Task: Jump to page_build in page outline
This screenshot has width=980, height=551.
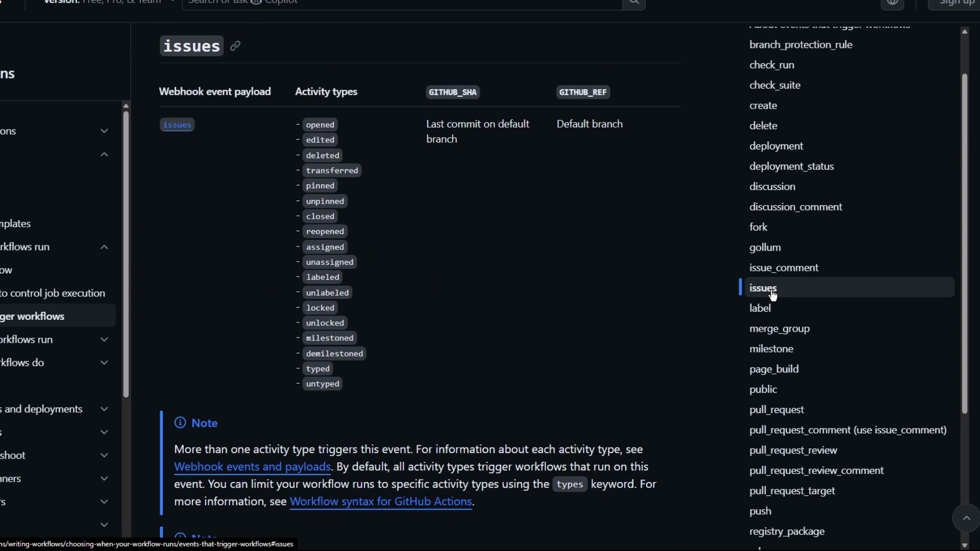Action: [774, 369]
